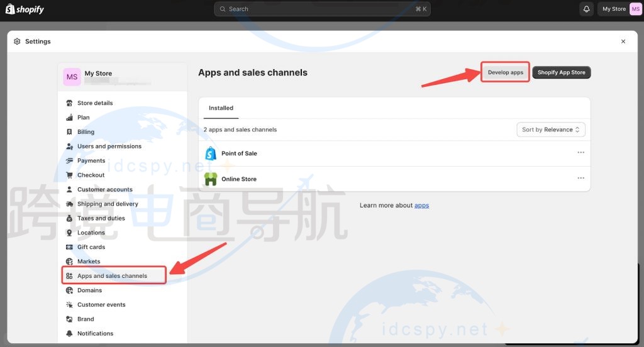
Task: Click the Notifications bell icon in sidebar
Action: (x=69, y=333)
